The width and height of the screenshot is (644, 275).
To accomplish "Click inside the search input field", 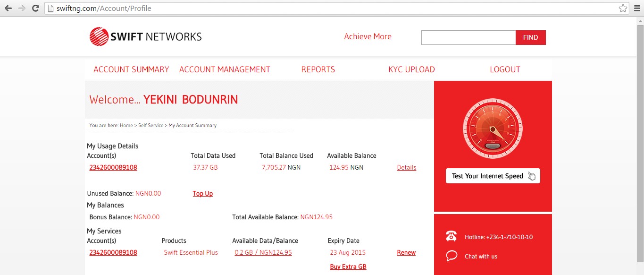I will click(x=468, y=37).
